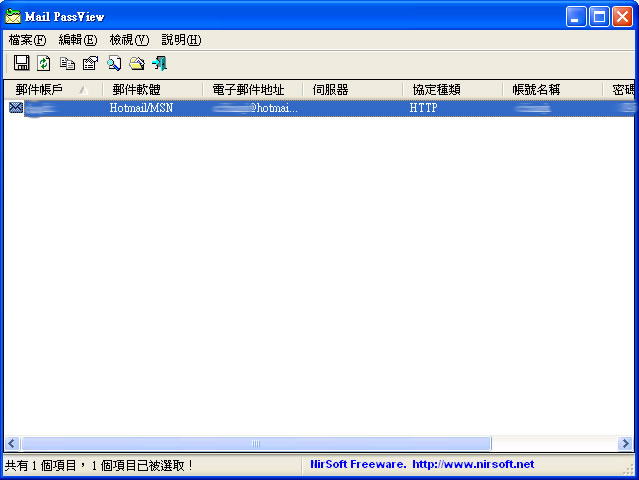Viewport: 639px width, 480px height.
Task: Open the 編輯(E) menu
Action: point(77,40)
